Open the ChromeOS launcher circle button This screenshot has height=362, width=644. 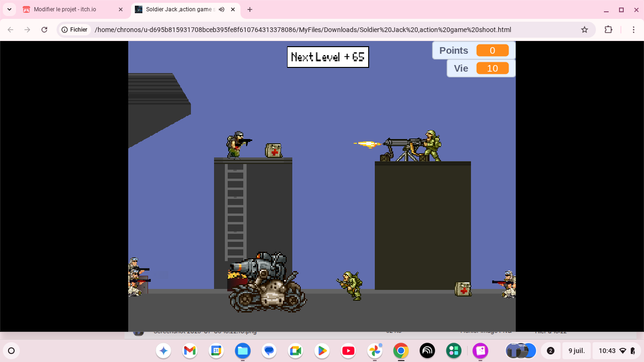pos(11,351)
